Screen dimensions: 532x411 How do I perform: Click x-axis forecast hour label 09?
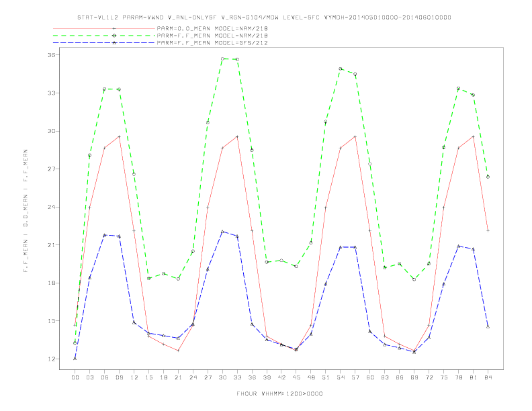coord(119,377)
